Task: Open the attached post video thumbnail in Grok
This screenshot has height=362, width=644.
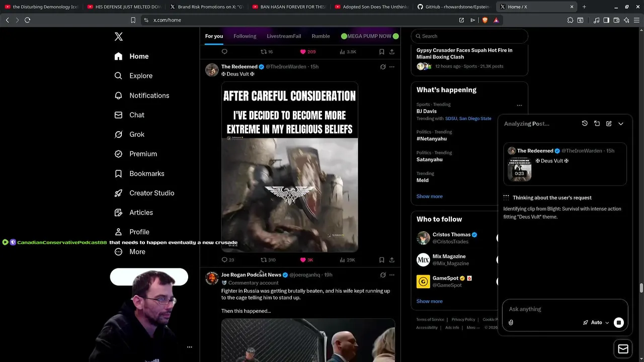Action: (519, 169)
